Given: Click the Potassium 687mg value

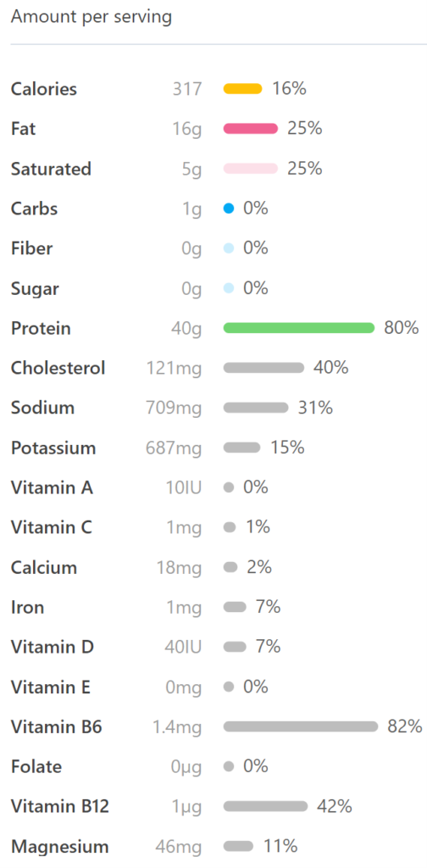Looking at the screenshot, I should (x=174, y=448).
